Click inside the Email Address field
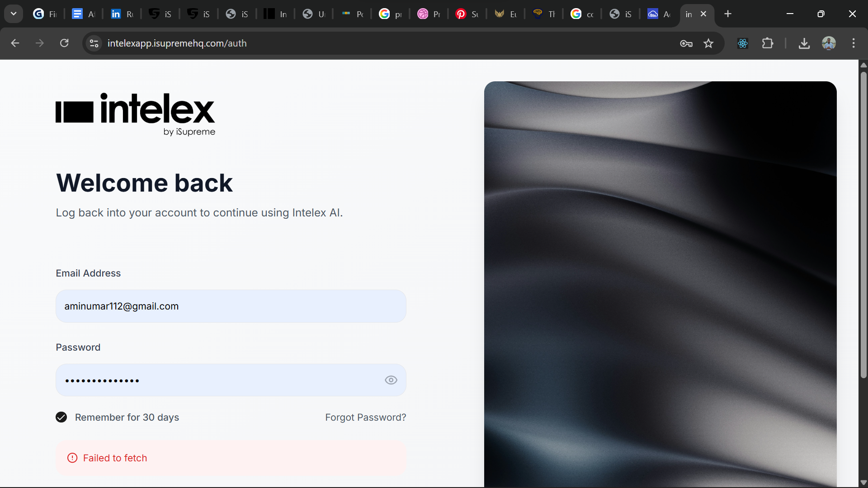 [x=231, y=306]
